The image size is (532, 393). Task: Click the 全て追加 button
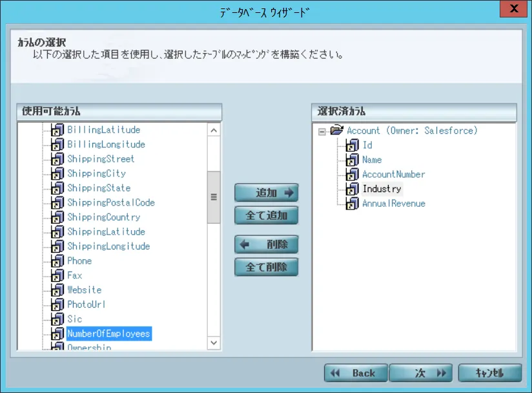pos(266,215)
